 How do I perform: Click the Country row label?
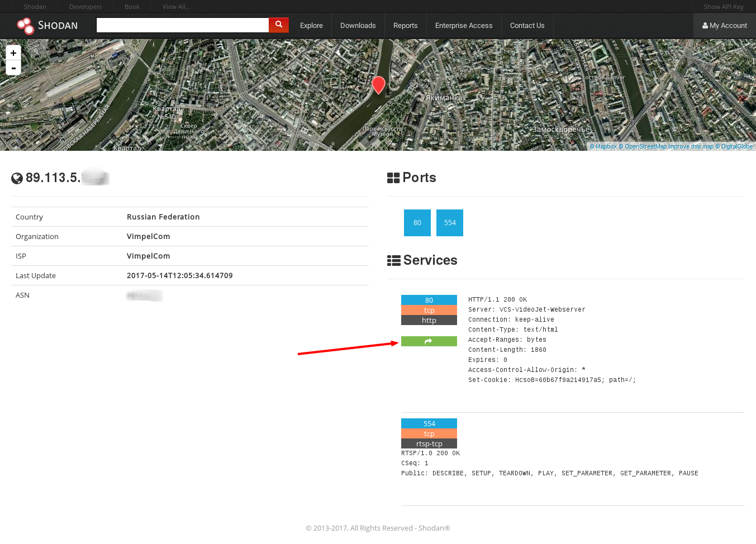click(29, 217)
